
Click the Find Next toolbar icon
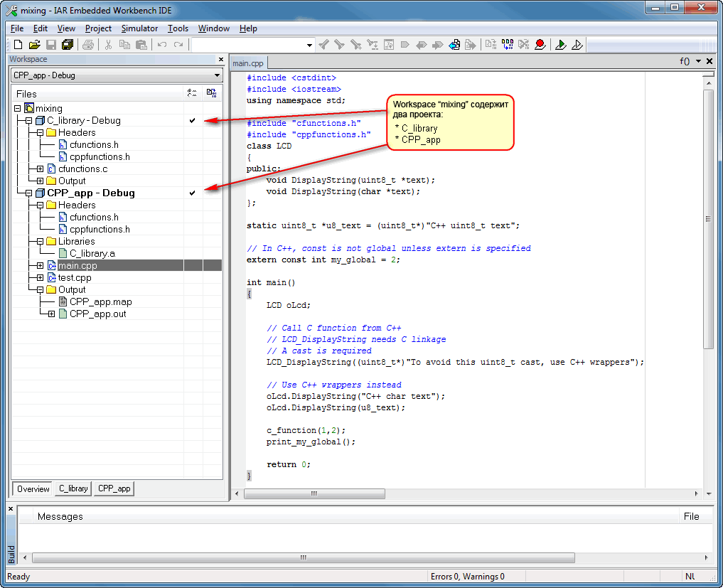tap(340, 45)
